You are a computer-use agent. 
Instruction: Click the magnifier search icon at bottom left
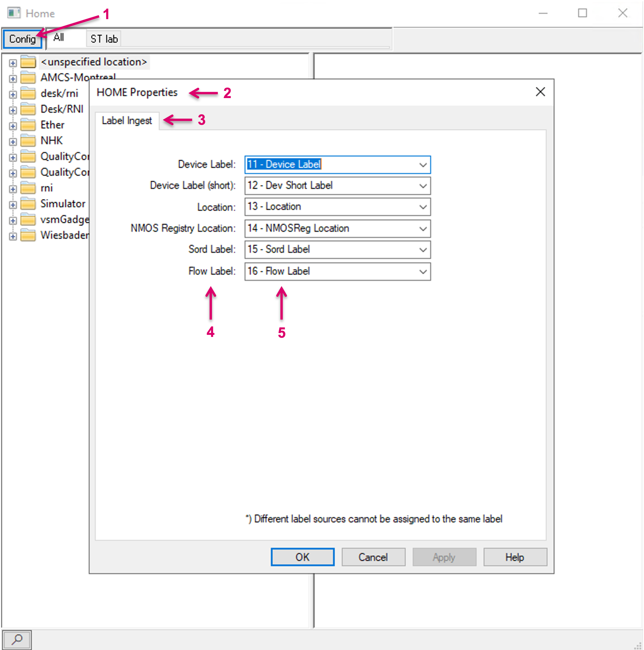tap(17, 639)
